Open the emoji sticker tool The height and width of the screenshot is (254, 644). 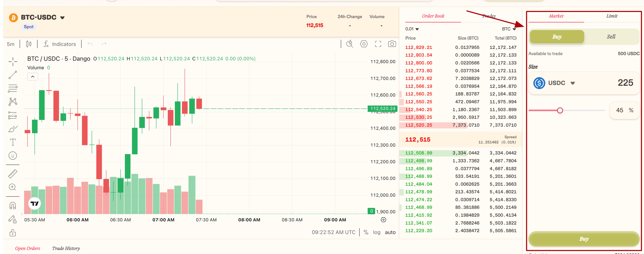13,156
